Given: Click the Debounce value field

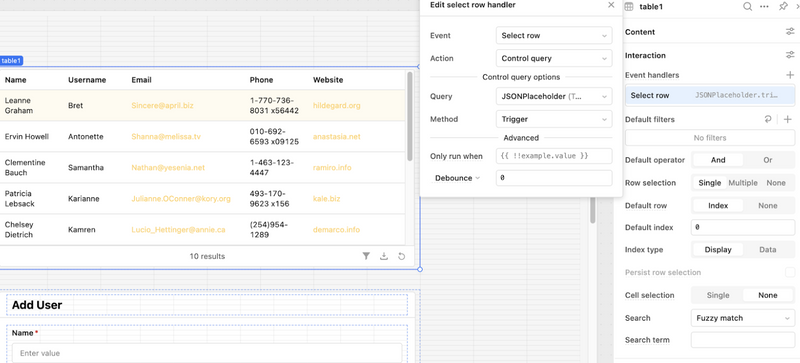Looking at the screenshot, I should [x=554, y=178].
